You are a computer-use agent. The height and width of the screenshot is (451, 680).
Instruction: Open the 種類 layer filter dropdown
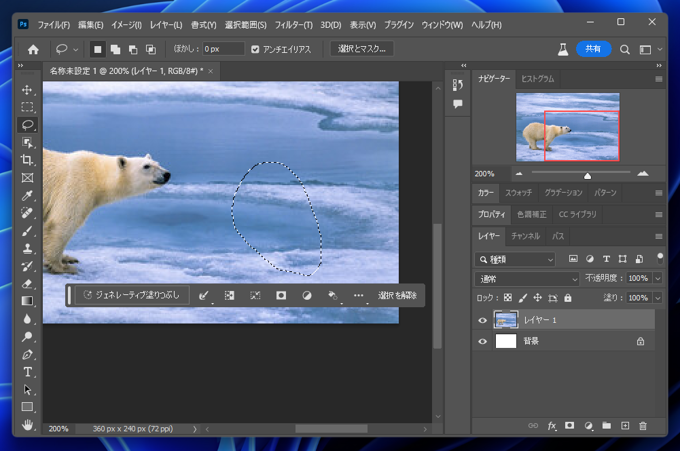click(515, 259)
